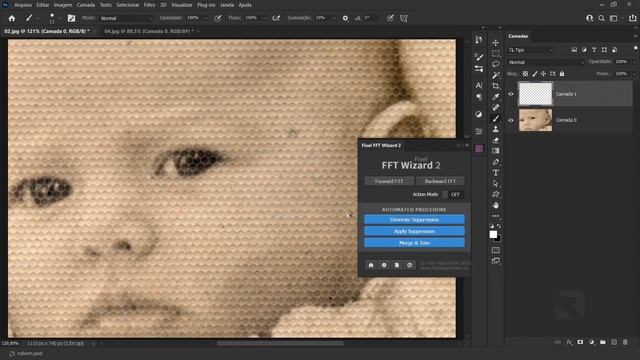This screenshot has height=360, width=640.
Task: Swap foreground and background colors
Action: [x=499, y=226]
